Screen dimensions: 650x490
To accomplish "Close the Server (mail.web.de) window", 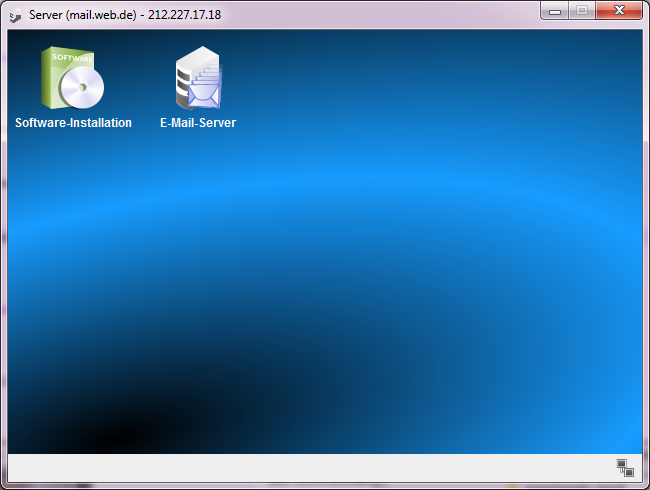I will (619, 10).
